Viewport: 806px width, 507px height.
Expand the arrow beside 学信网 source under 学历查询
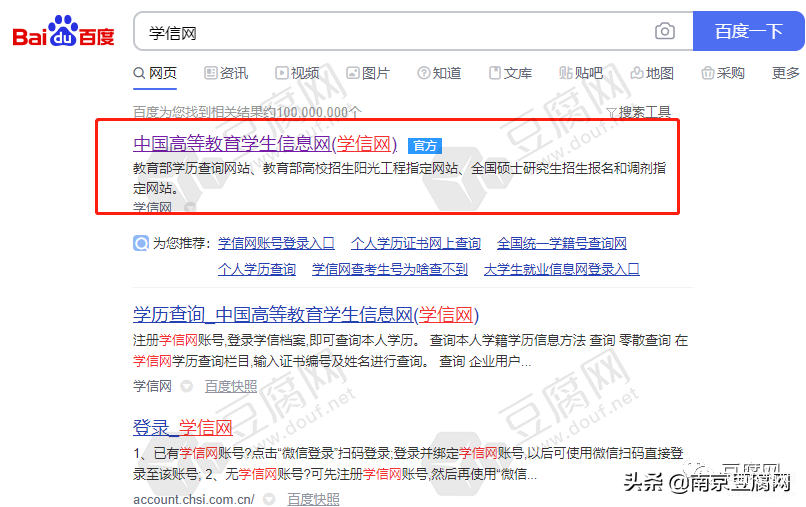(187, 386)
